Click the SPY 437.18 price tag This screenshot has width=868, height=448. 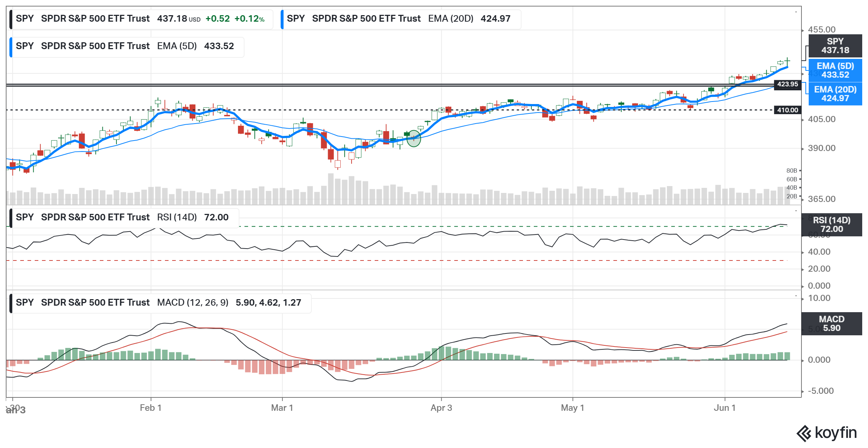(835, 46)
